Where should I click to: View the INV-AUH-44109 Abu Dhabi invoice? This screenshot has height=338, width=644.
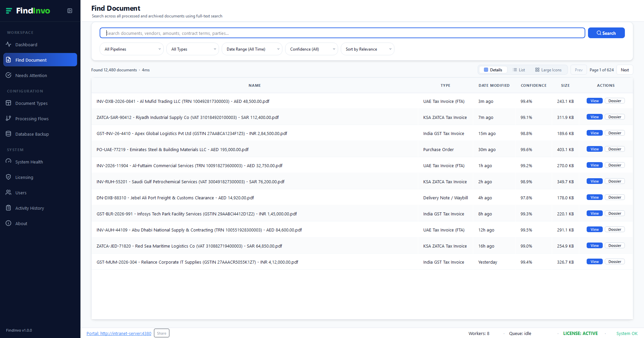click(x=595, y=229)
